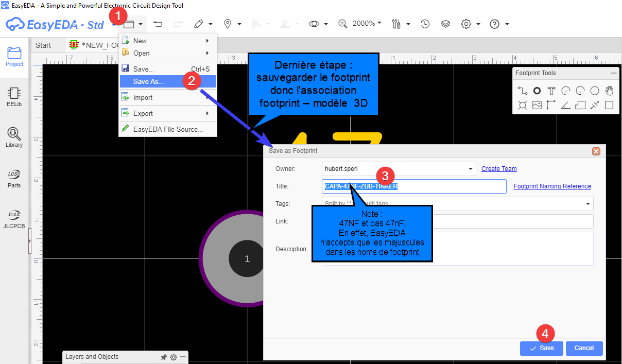Select the Rectangle tool in Footprint Tools
Image resolution: width=622 pixels, height=364 pixels.
coord(609,106)
